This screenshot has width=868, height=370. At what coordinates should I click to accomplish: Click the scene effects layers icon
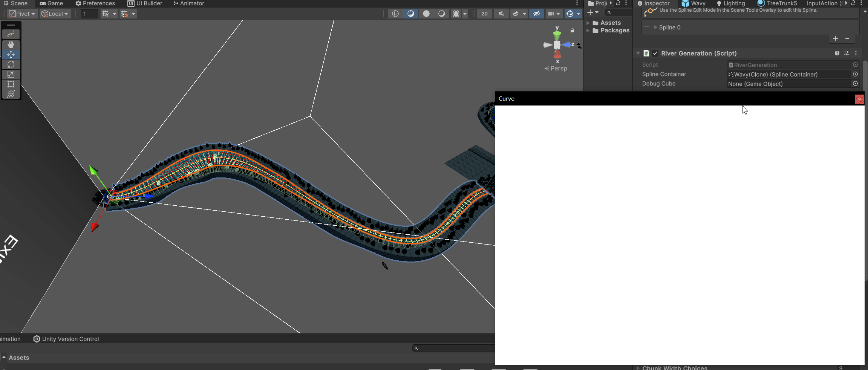pyautogui.click(x=515, y=14)
